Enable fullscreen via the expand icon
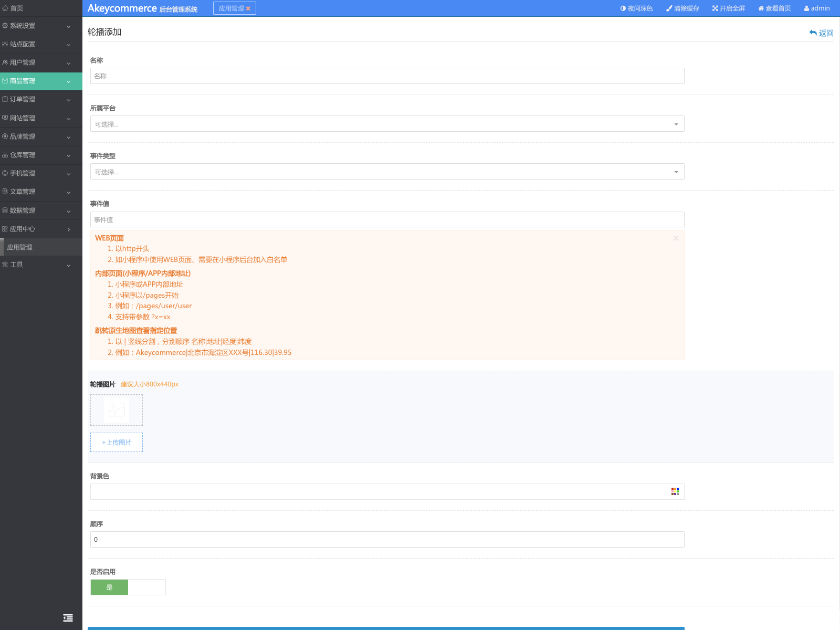 [x=715, y=8]
